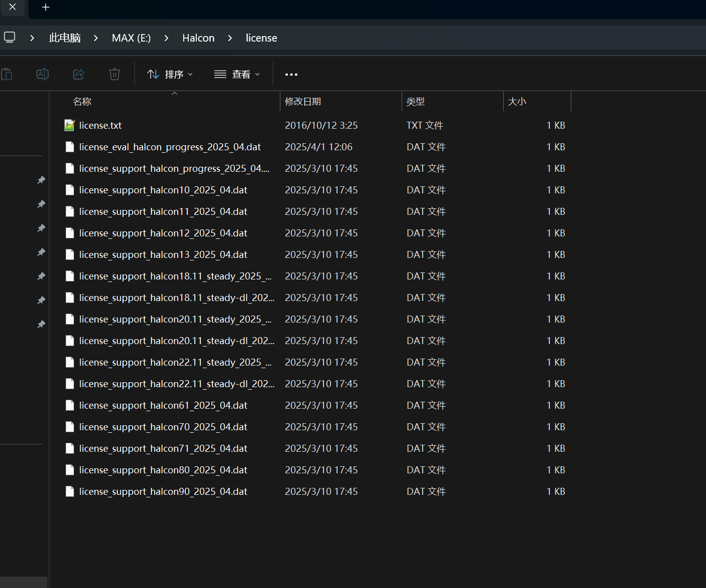Click license in the breadcrumb path

pyautogui.click(x=261, y=38)
